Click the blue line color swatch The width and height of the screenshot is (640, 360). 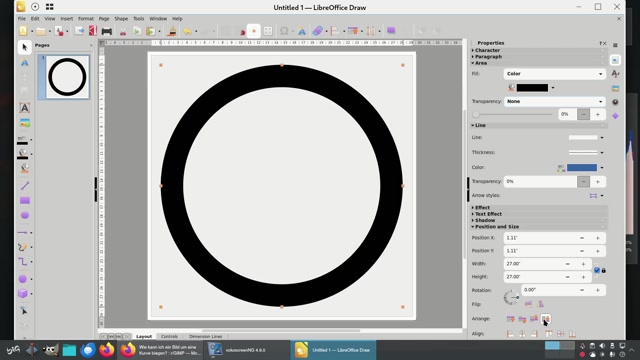(582, 167)
